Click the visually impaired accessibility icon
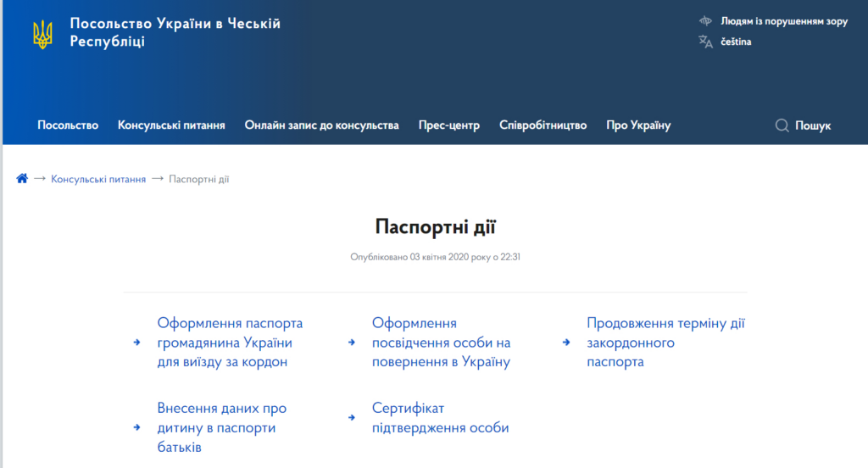 click(x=705, y=21)
